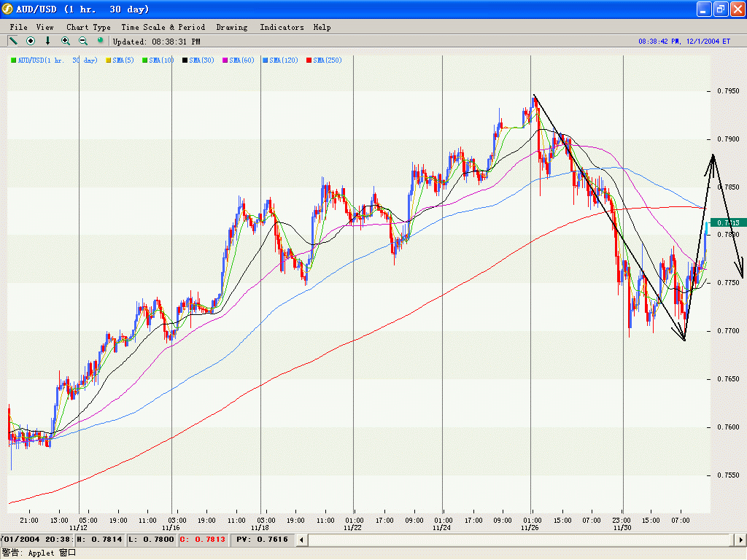747x560 pixels.
Task: Open the Indicators menu
Action: [x=282, y=27]
